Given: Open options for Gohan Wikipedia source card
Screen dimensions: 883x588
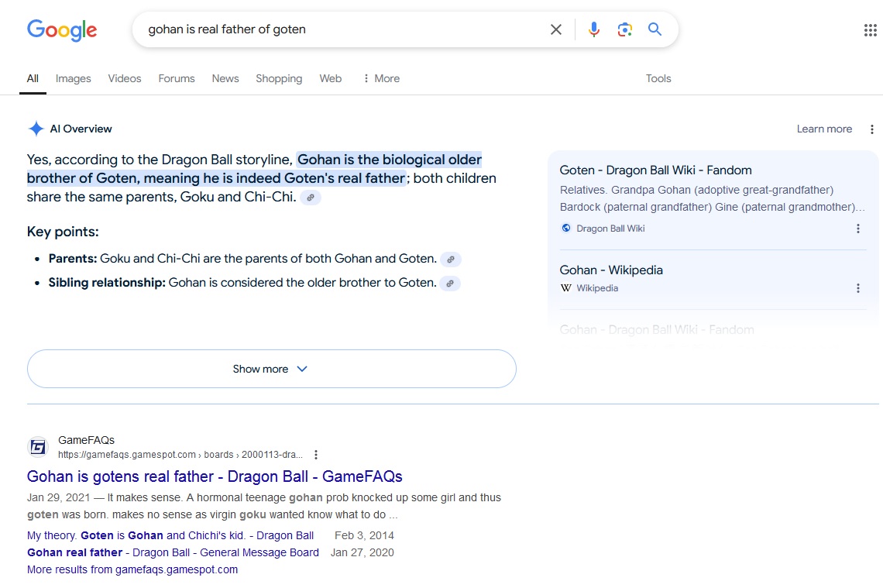Looking at the screenshot, I should pyautogui.click(x=857, y=288).
